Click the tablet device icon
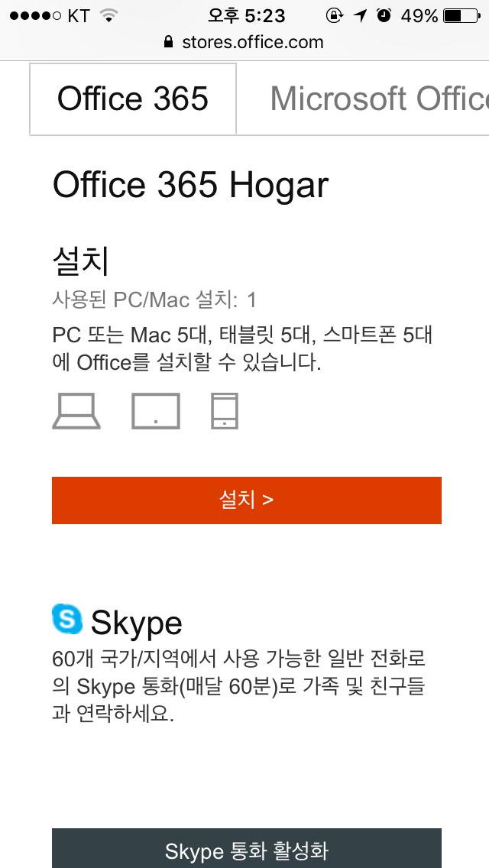The height and width of the screenshot is (868, 489). pyautogui.click(x=156, y=411)
